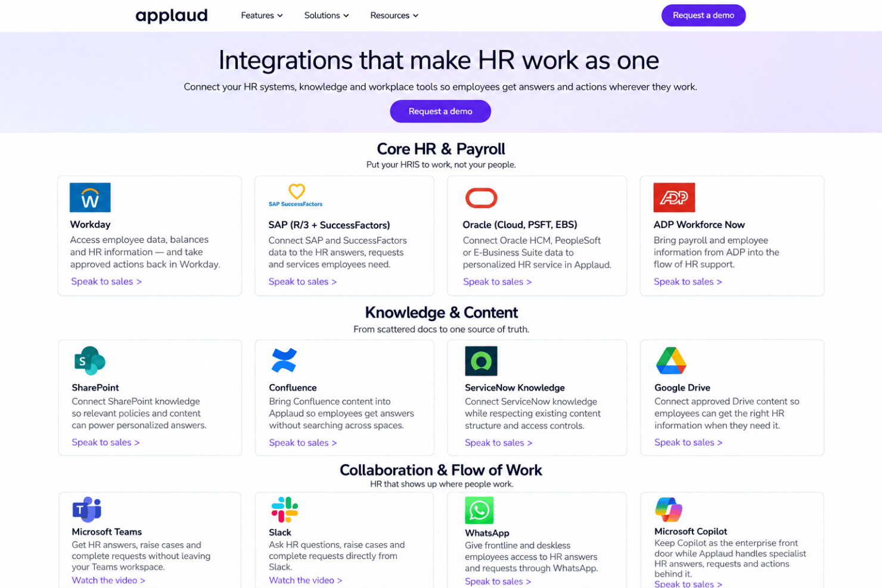Screen dimensions: 882x588
Task: Click Speak to sales under WhatsApp
Action: [x=498, y=581]
